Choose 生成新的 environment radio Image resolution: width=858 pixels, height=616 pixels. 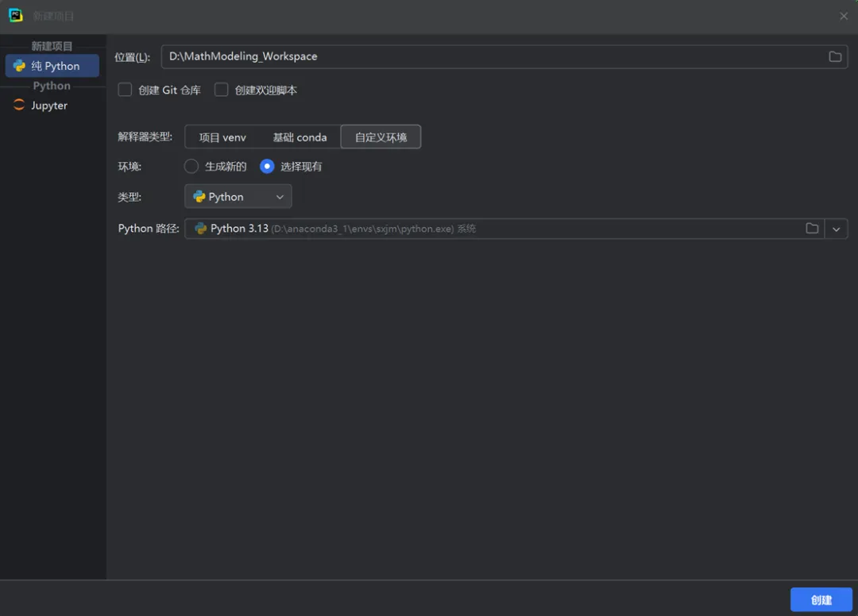[x=191, y=166]
